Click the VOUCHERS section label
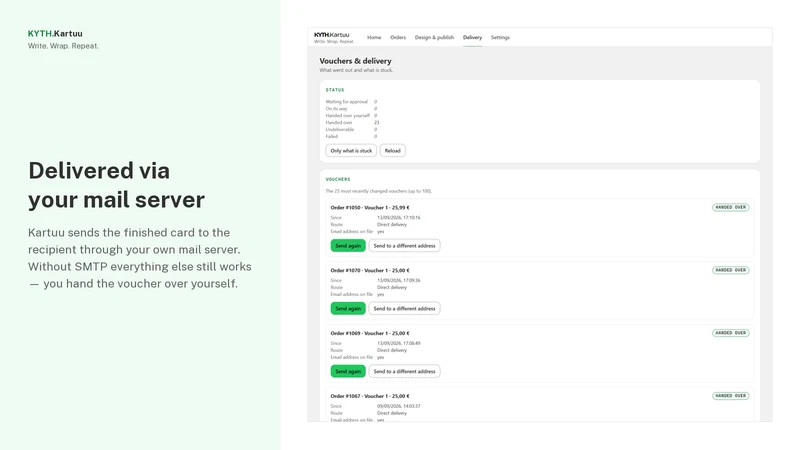 tap(338, 179)
